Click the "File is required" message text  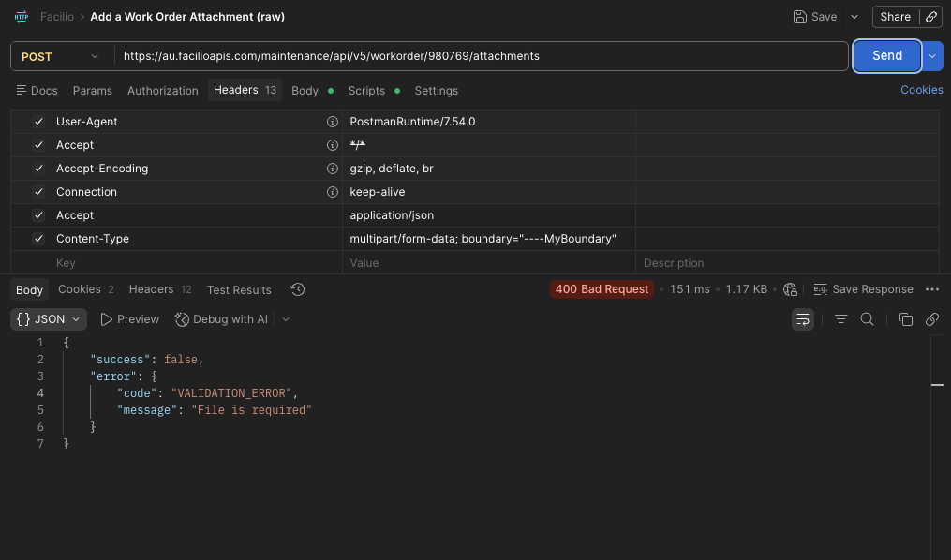click(252, 410)
